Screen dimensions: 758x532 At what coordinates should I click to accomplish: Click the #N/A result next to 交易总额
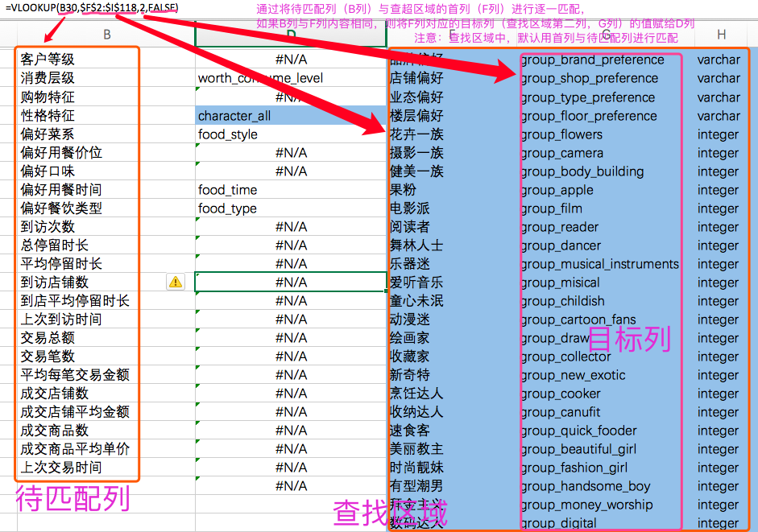coord(291,337)
